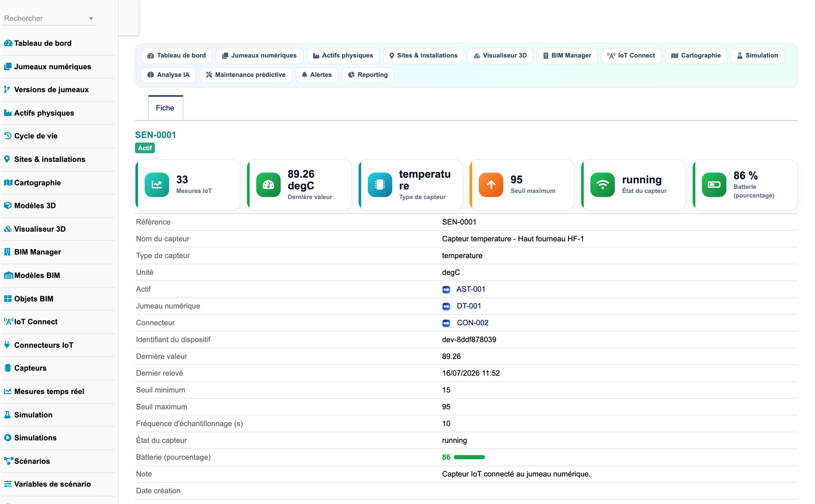
Task: Open the CON-002 connector link
Action: (472, 323)
